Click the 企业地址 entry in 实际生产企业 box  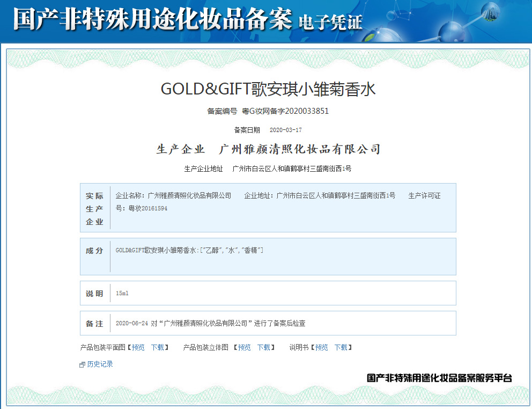pyautogui.click(x=320, y=196)
